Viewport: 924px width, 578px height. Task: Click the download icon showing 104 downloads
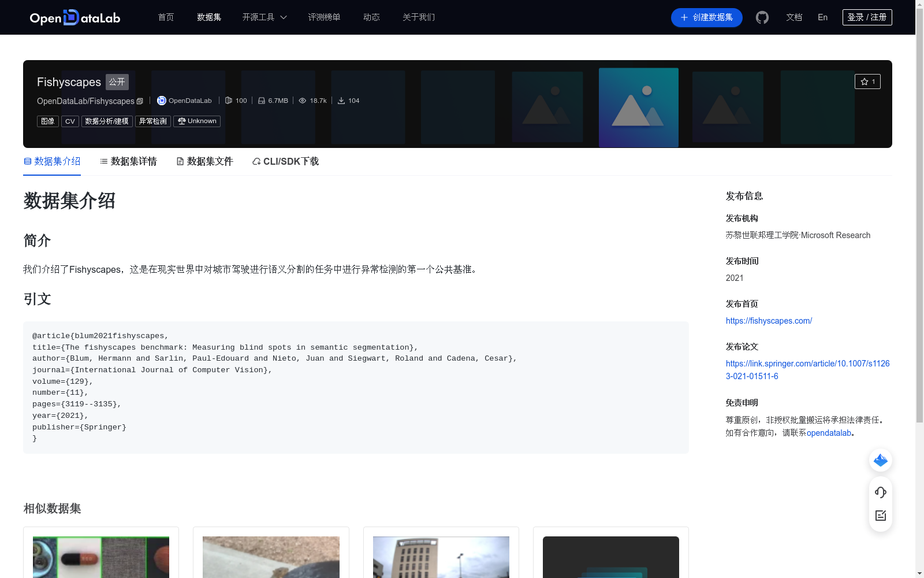[x=342, y=101]
